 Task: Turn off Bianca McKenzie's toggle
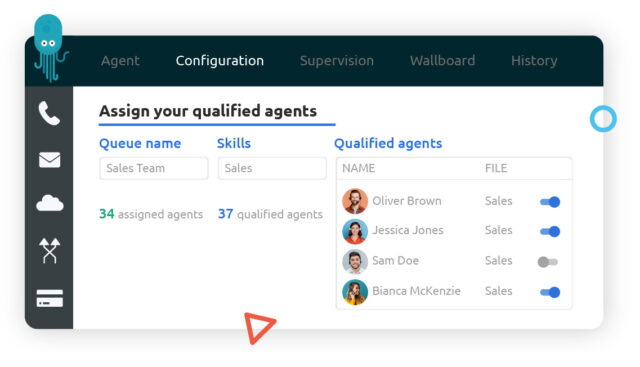(550, 292)
